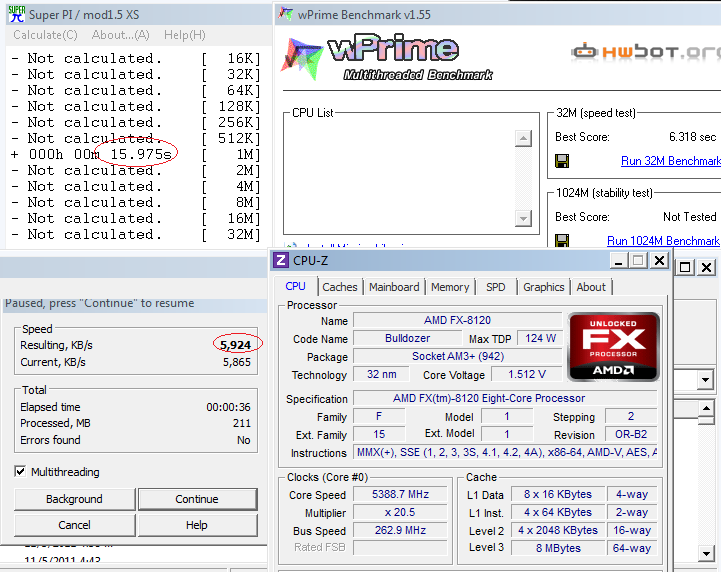Click the Level 2 value 4 x 2048 KBytes
721x572 pixels.
[x=558, y=530]
